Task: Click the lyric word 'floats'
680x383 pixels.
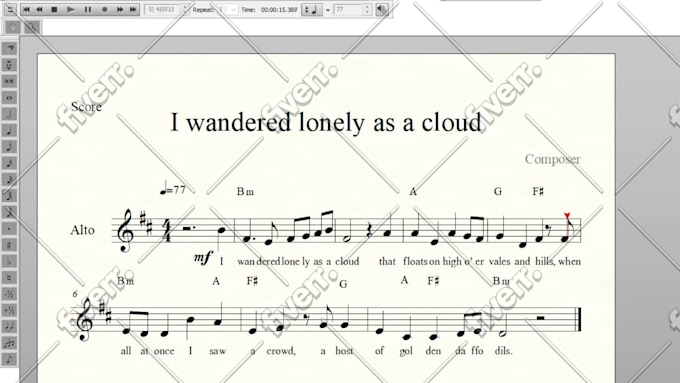Action: click(x=415, y=261)
